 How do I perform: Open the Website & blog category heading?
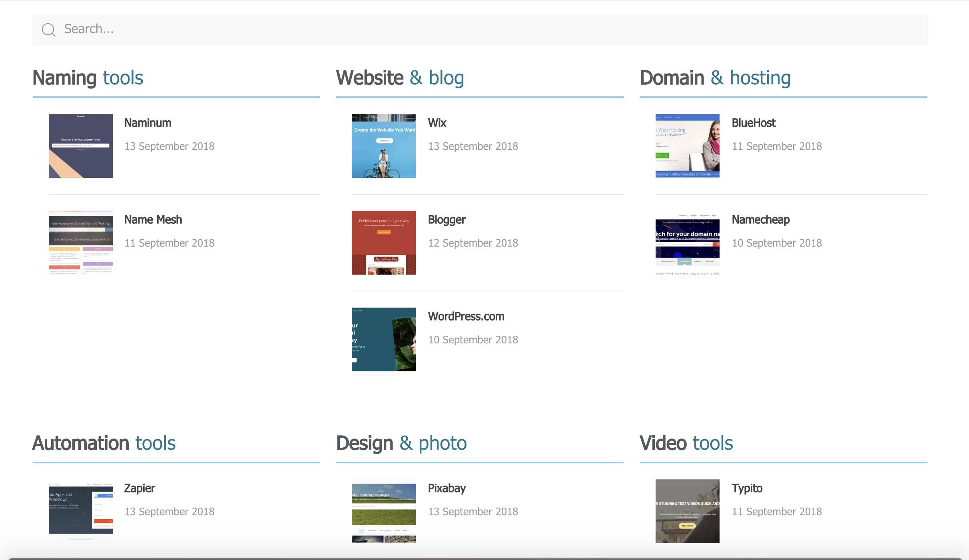point(400,78)
